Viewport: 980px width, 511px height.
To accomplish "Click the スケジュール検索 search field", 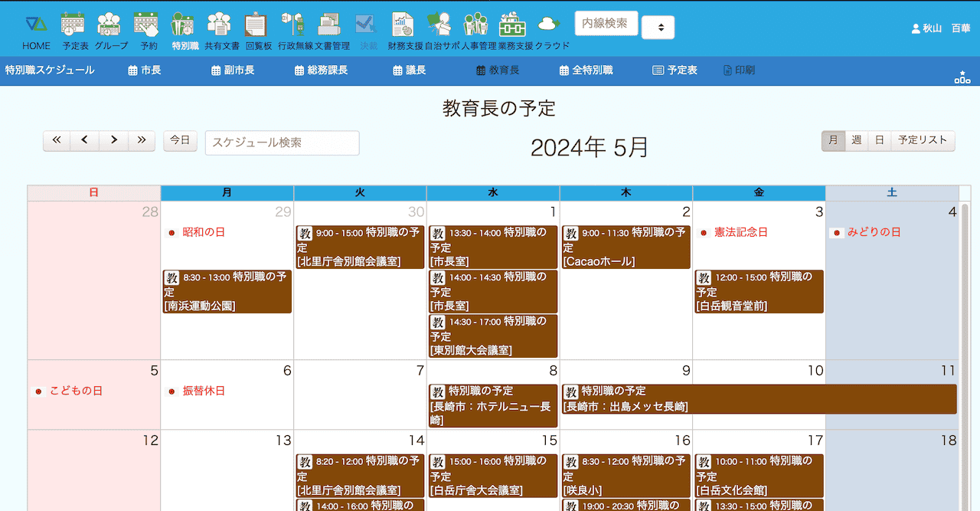I will click(282, 143).
